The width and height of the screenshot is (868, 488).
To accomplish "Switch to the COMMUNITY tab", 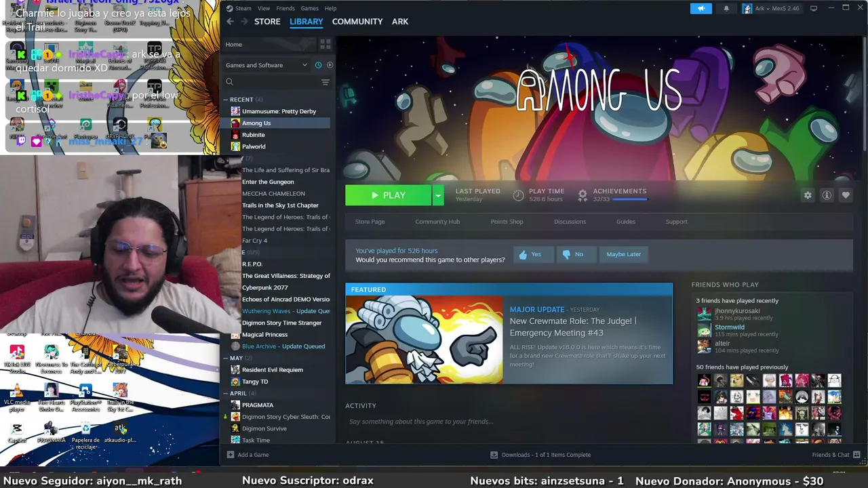I will pos(357,22).
